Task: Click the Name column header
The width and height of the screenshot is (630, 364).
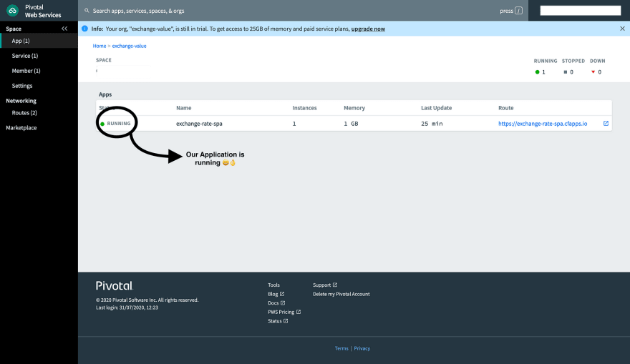Action: [x=183, y=108]
